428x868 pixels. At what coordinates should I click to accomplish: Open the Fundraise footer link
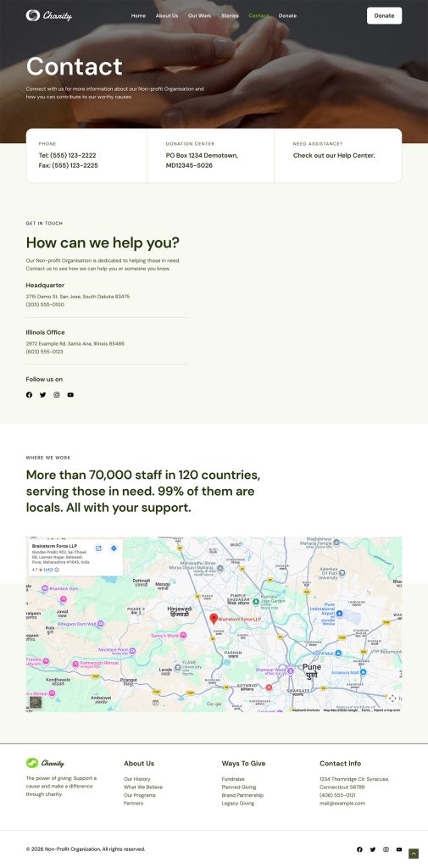pos(233,779)
